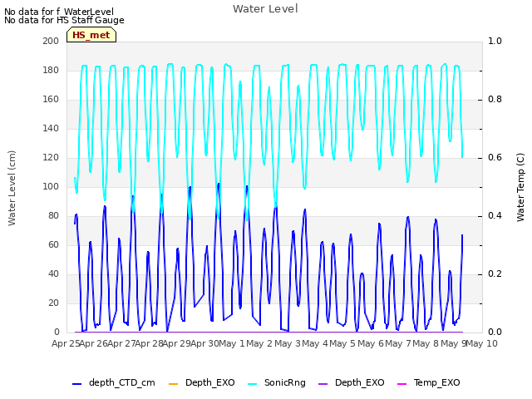Click the orange Depth_EXO legend swatch

173,384
